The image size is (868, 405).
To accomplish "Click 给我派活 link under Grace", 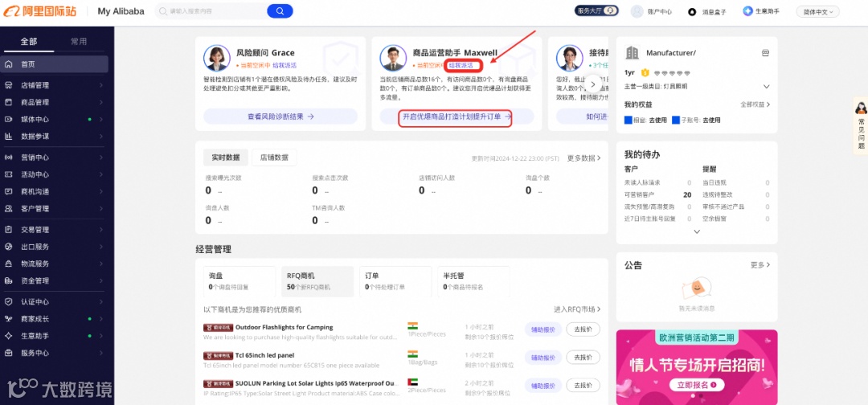I will 285,65.
